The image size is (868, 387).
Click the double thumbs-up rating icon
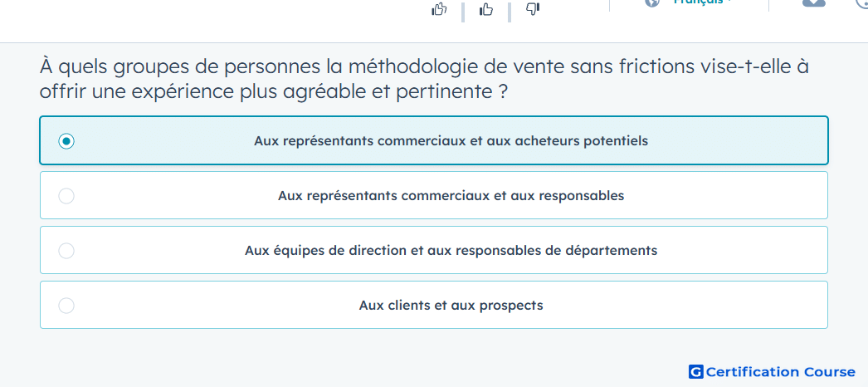439,9
